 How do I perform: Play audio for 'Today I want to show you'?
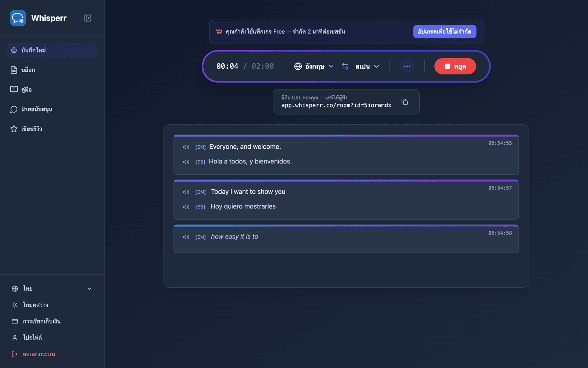coord(186,192)
